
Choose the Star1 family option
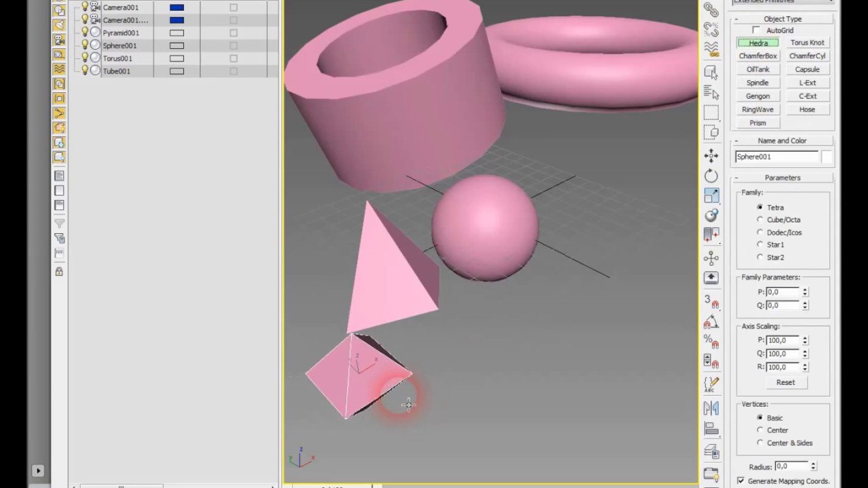coord(759,245)
